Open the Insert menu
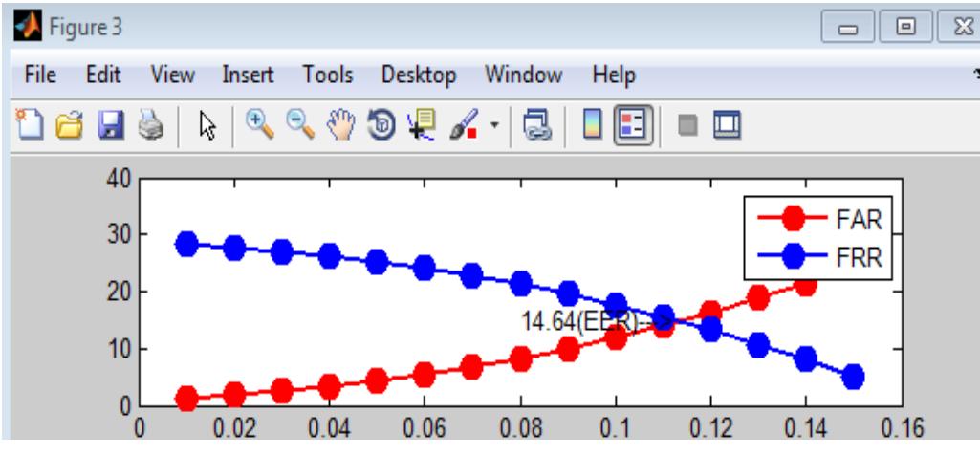The width and height of the screenshot is (980, 456). click(249, 76)
